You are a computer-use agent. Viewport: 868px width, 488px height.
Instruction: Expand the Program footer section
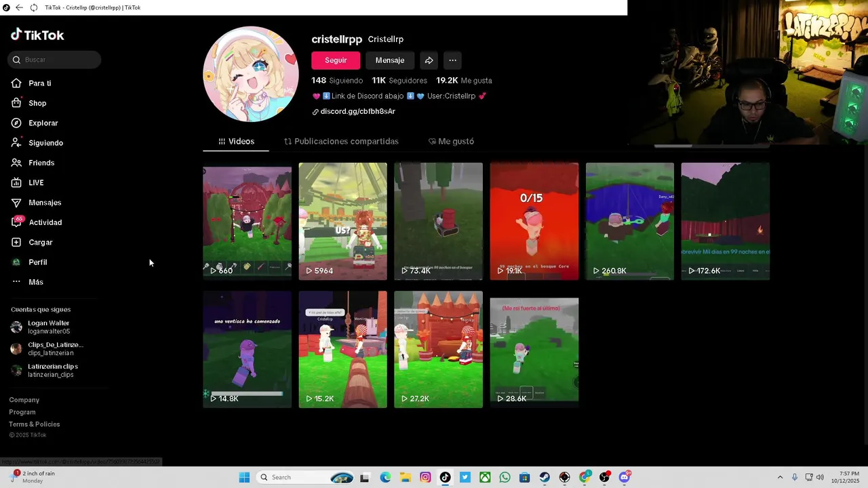pyautogui.click(x=22, y=412)
